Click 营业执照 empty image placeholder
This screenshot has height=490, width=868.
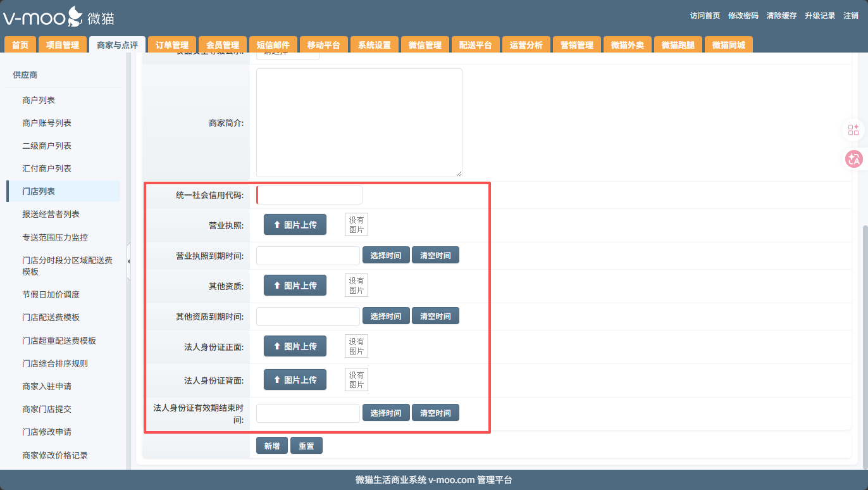click(356, 225)
